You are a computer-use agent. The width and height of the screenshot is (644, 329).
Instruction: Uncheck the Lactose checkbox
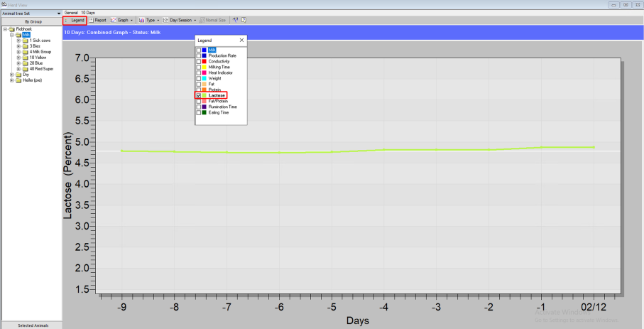199,95
